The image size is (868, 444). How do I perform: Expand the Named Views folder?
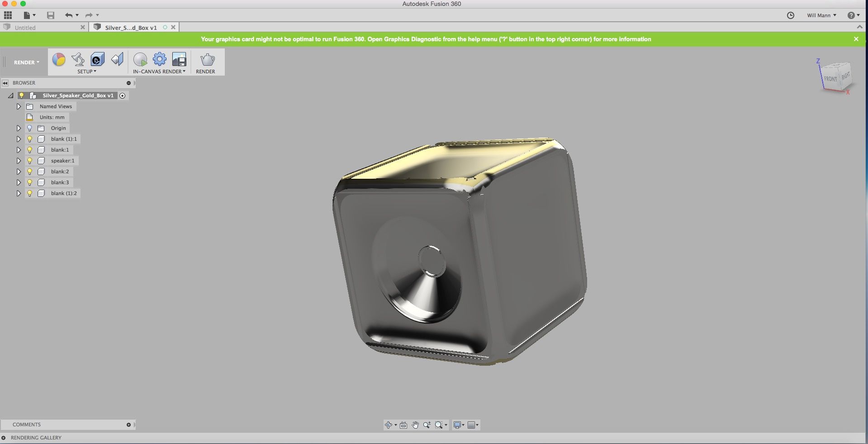click(19, 106)
